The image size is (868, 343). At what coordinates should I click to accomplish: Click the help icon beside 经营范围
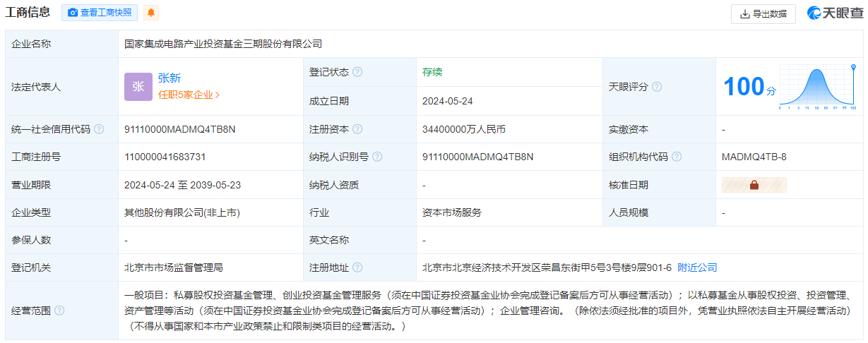click(59, 311)
